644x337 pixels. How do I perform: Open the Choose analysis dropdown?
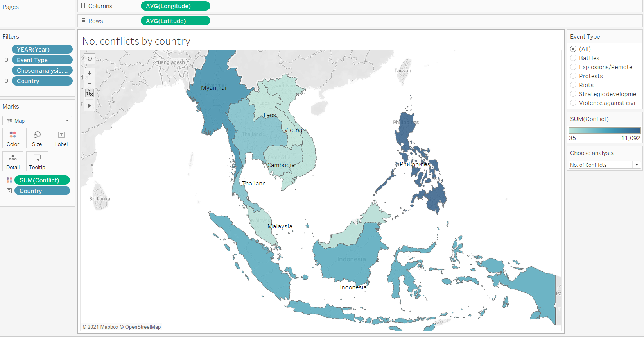tap(605, 165)
